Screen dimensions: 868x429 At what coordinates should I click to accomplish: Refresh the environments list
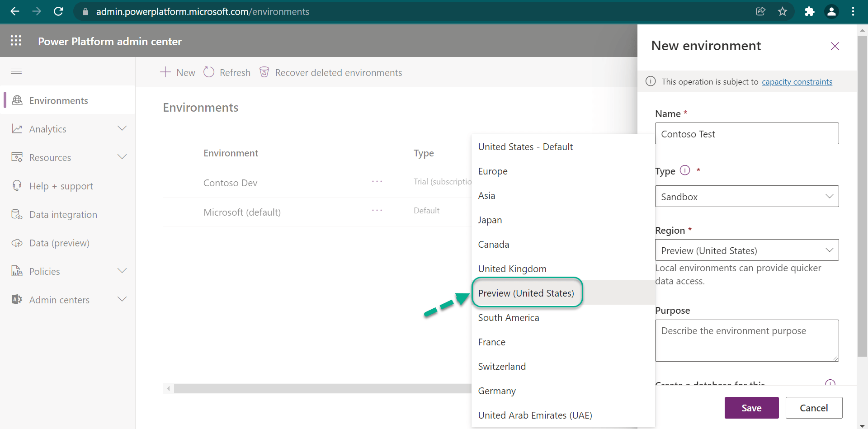[x=227, y=72]
